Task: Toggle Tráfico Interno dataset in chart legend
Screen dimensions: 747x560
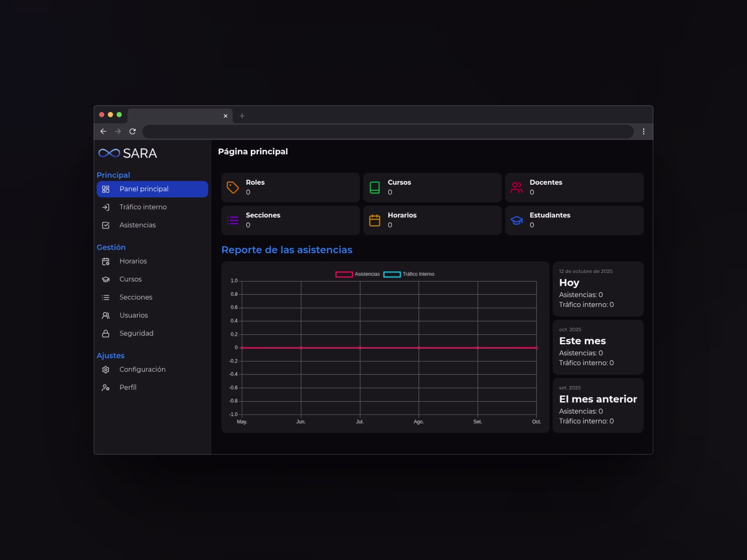Action: [409, 274]
